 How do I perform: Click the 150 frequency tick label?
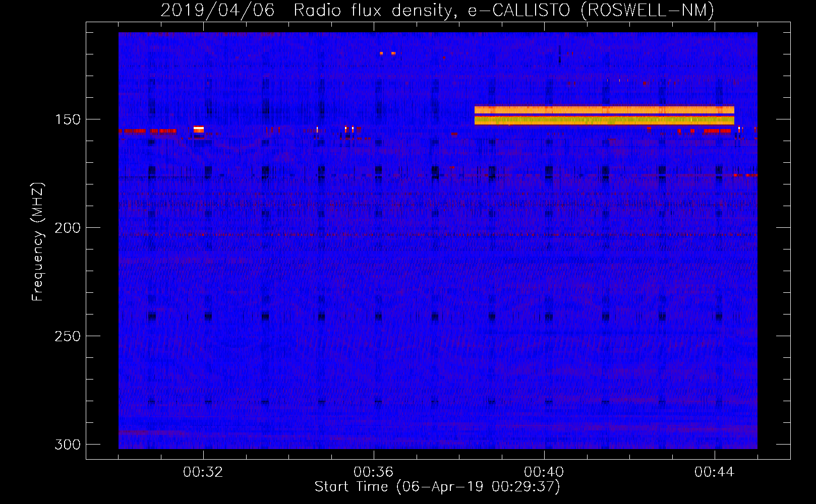point(68,119)
